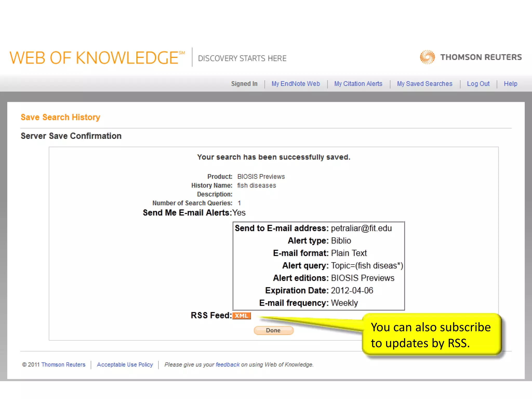Viewport: 532px width, 399px height.
Task: Open the Acceptable Use Policy
Action: [x=125, y=364]
